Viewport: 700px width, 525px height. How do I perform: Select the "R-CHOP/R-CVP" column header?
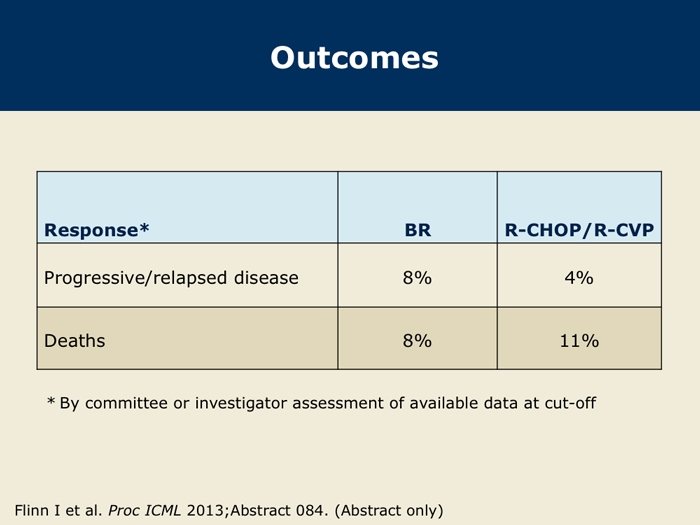[579, 230]
